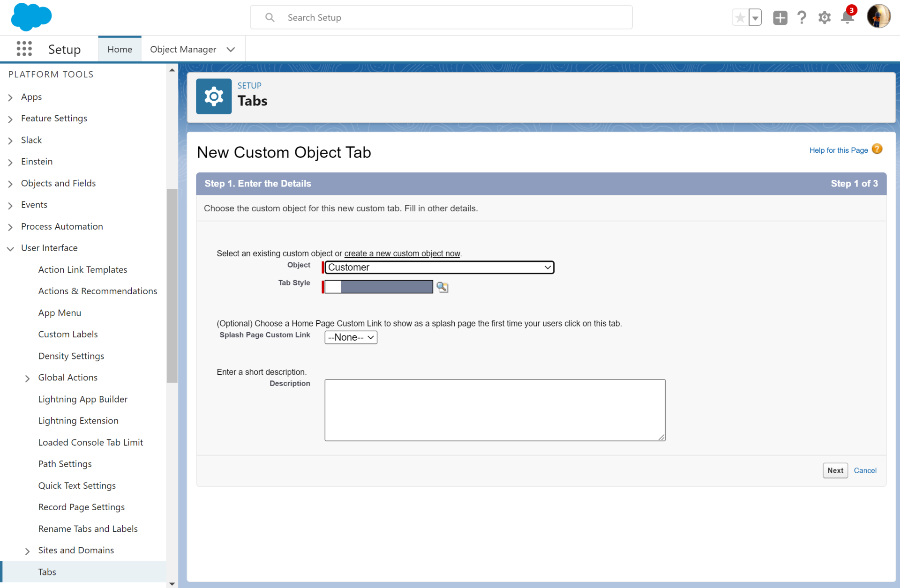Click the favorites star icon
Image resolution: width=900 pixels, height=588 pixels.
pyautogui.click(x=740, y=17)
